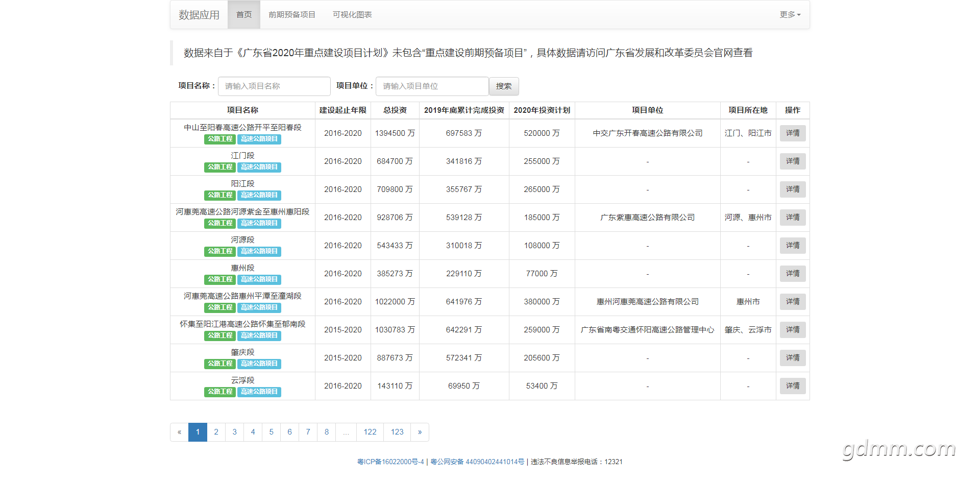Select the 惠州河惠莞高速公路有限公司 cell

click(648, 302)
